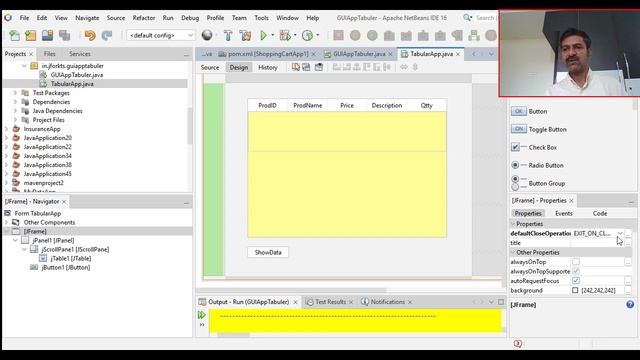Click the notification bubble icon in status bar
The image size is (640, 360).
coord(518,344)
